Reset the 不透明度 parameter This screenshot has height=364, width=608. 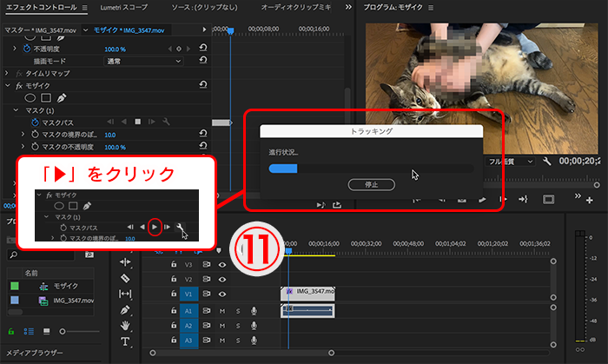coord(202,50)
